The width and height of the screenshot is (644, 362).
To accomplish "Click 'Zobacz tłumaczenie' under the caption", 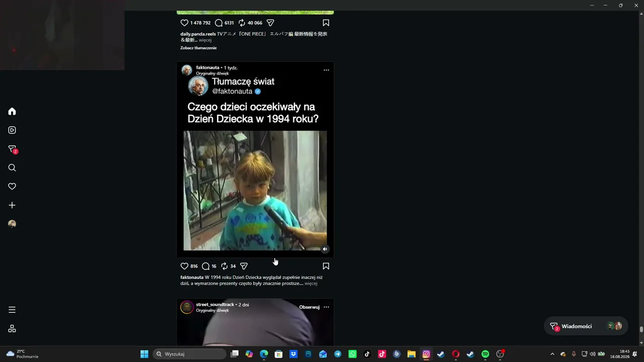I will coord(198,48).
